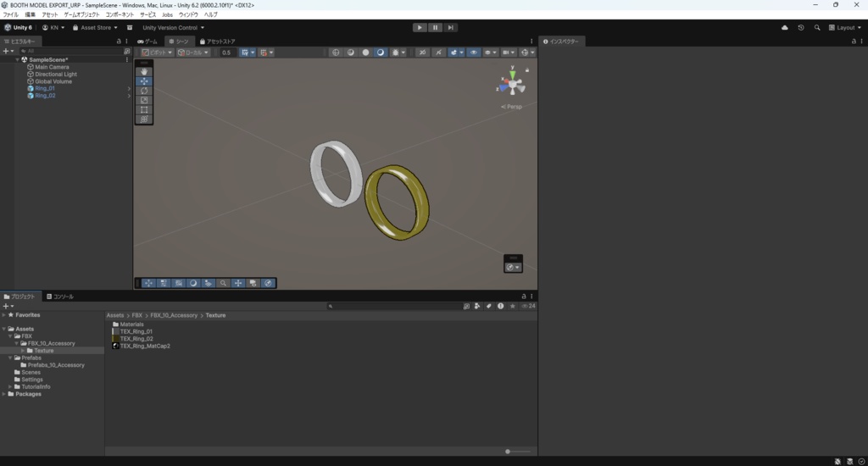
Task: Click the half-shaded sphere draw mode icon
Action: (350, 53)
